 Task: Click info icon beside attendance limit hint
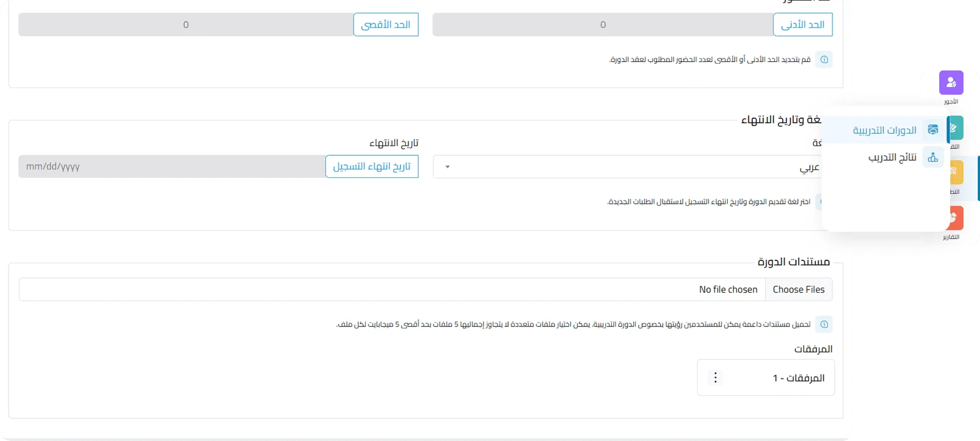[824, 59]
